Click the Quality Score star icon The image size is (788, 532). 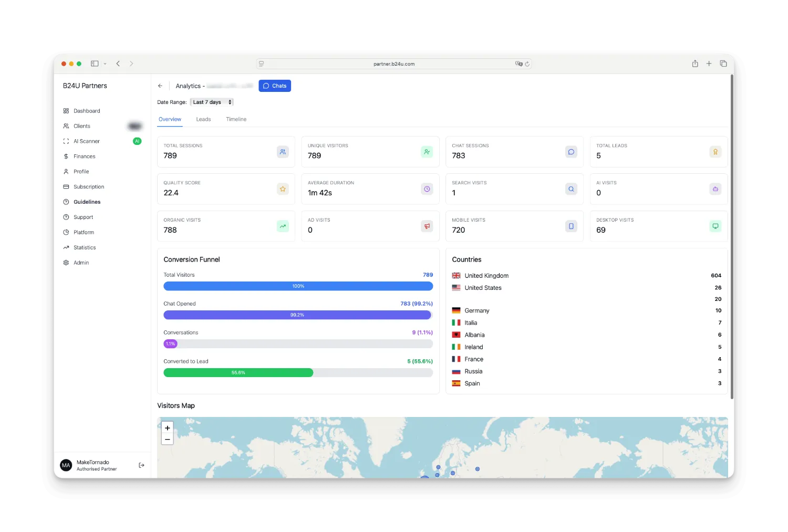(x=283, y=189)
